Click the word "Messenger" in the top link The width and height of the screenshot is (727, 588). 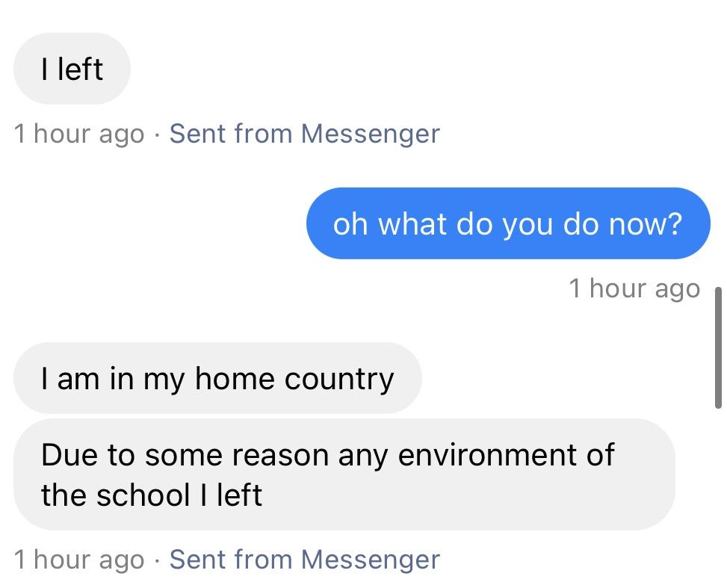coord(371,134)
